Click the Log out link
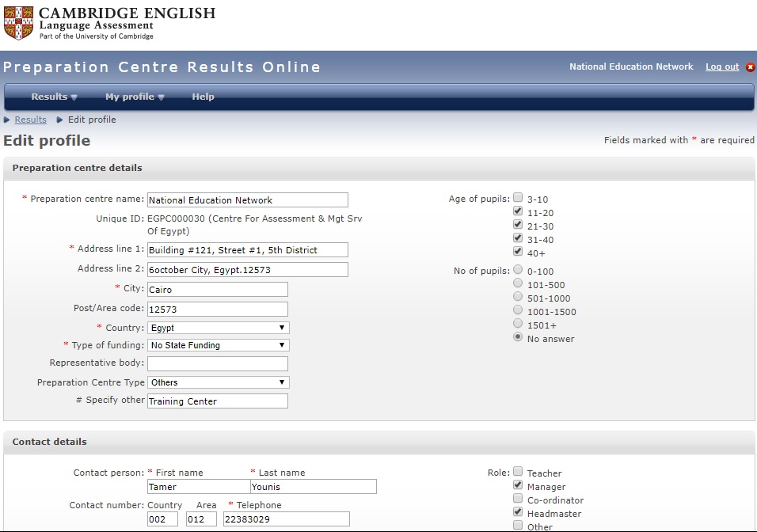 click(x=722, y=66)
